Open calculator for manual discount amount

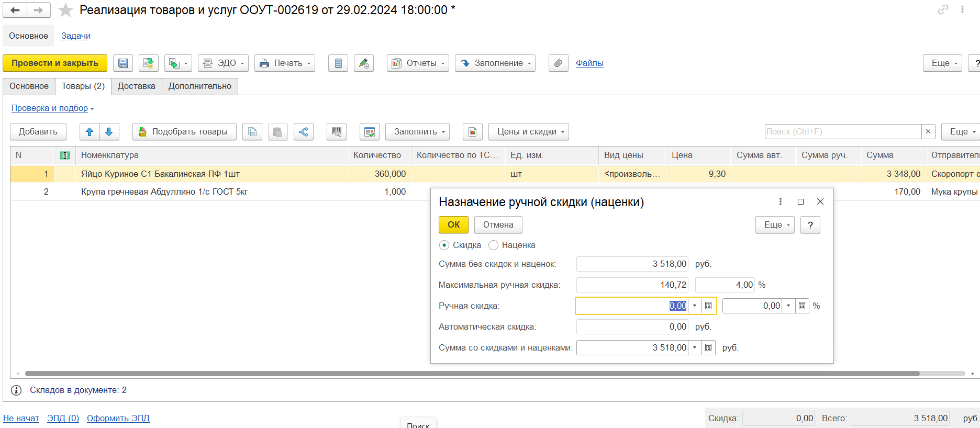click(708, 306)
